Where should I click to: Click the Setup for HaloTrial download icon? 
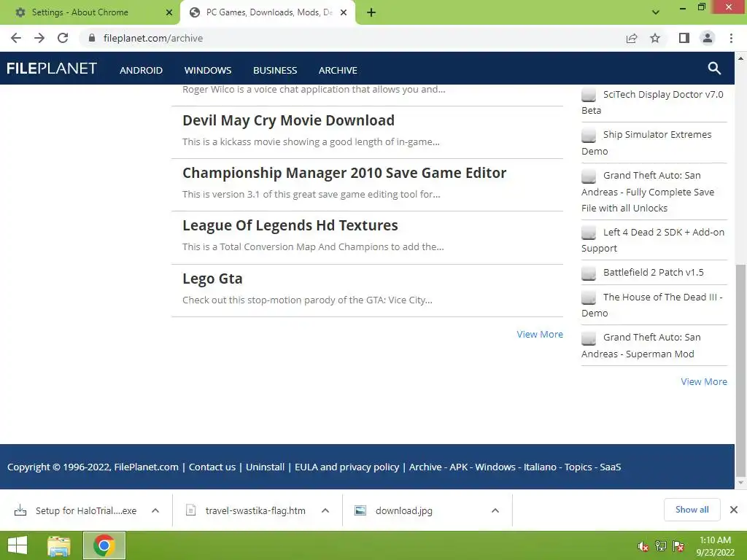tap(20, 510)
